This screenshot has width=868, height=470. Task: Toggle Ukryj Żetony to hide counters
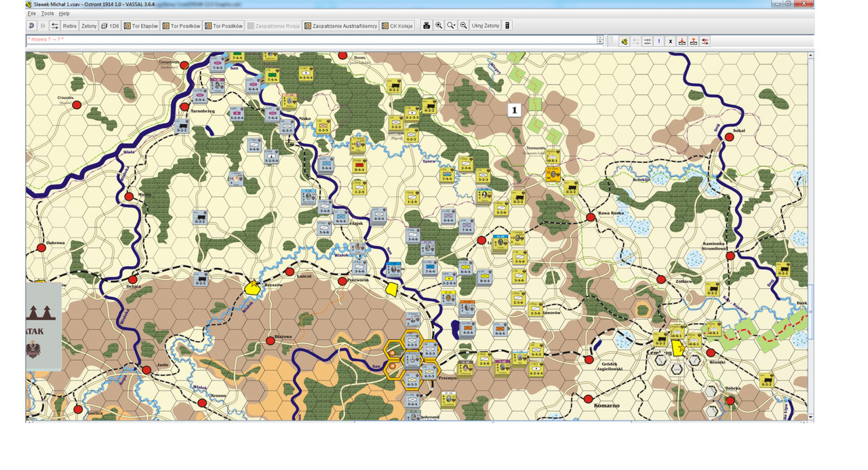pos(485,26)
